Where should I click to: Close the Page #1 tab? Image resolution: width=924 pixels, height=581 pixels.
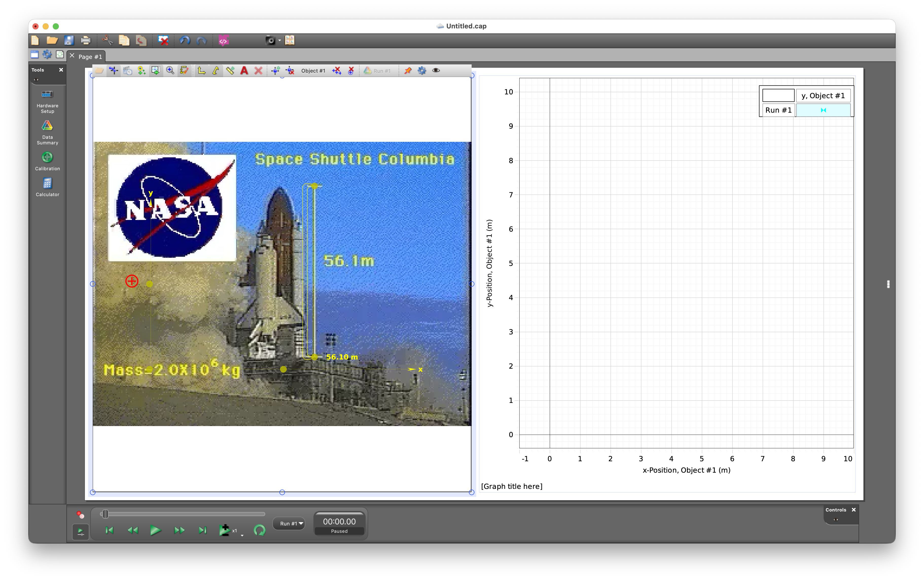click(x=72, y=56)
